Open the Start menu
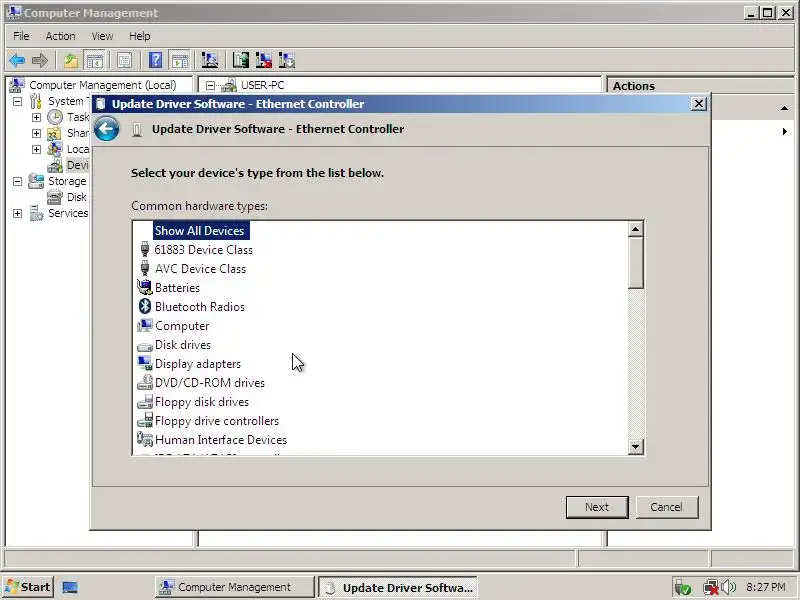 [x=28, y=587]
